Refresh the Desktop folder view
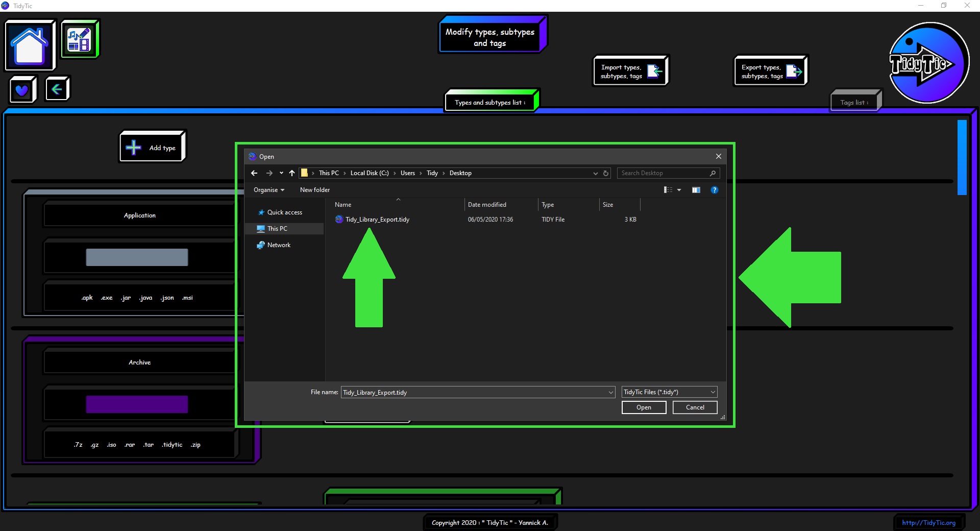980x531 pixels. (606, 173)
